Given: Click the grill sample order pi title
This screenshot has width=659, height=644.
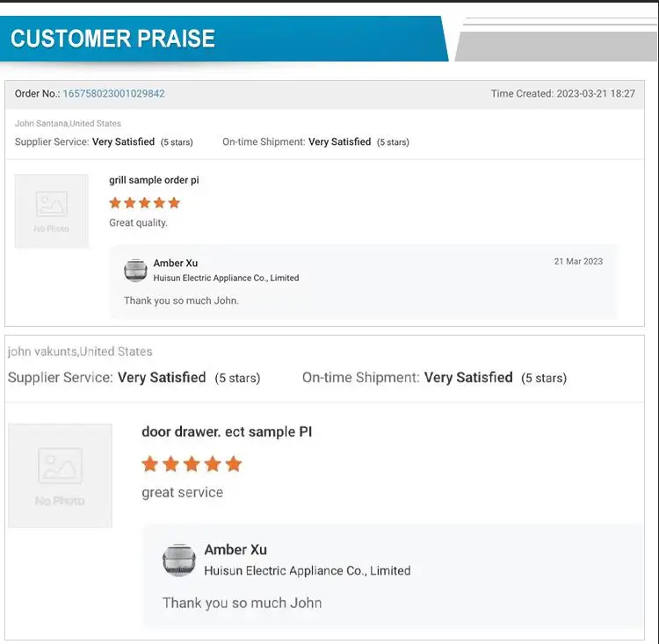Looking at the screenshot, I should click(x=154, y=180).
